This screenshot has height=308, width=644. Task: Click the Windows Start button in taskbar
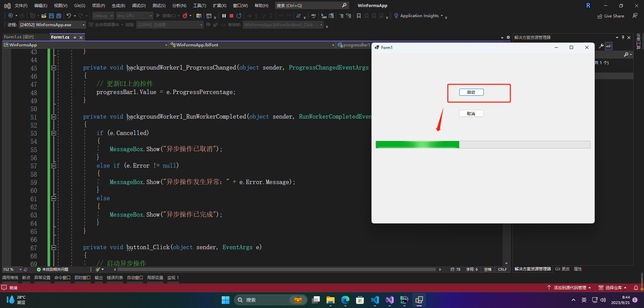point(225,300)
